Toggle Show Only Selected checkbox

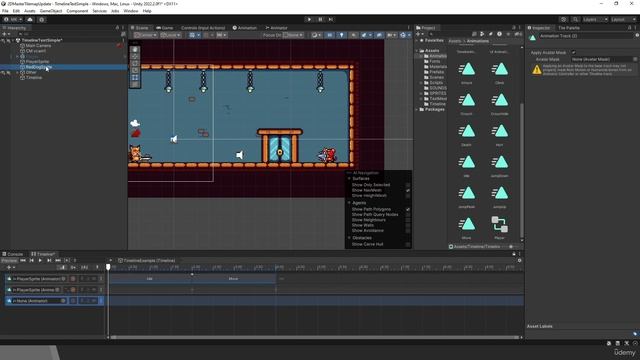(x=408, y=185)
